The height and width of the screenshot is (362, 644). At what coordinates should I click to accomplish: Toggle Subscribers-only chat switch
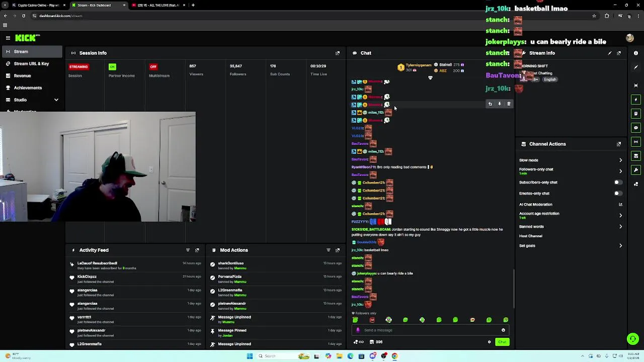(x=618, y=183)
